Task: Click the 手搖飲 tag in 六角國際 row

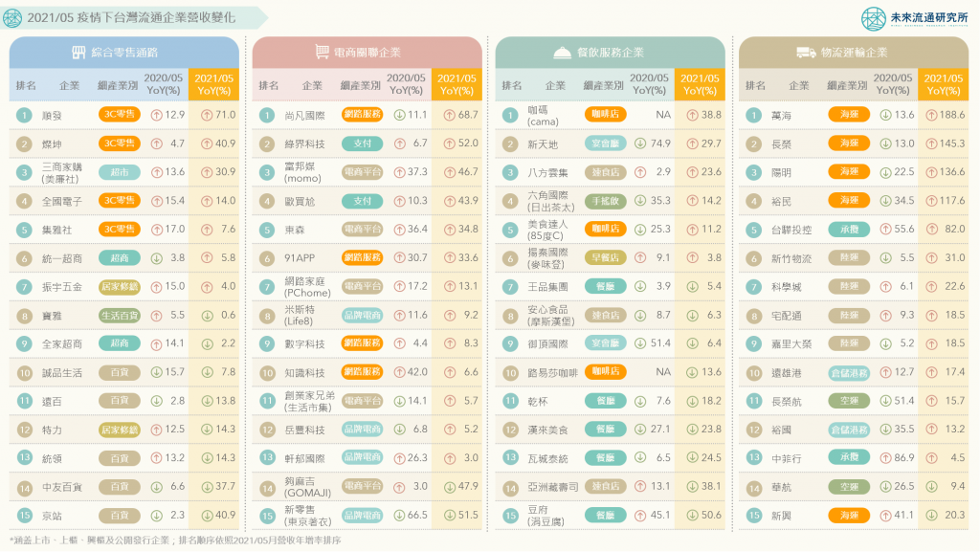Action: click(x=606, y=201)
